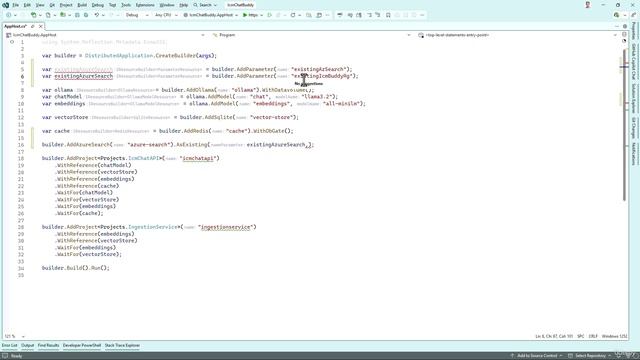The image size is (640, 360).
Task: Click Select Repository in status bar
Action: click(x=590, y=356)
